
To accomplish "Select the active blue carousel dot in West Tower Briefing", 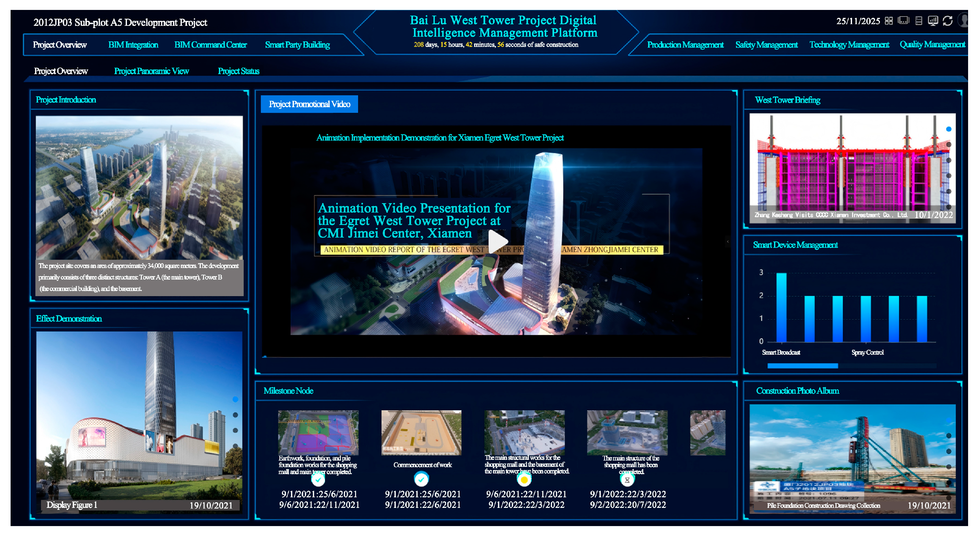I will coord(949,129).
